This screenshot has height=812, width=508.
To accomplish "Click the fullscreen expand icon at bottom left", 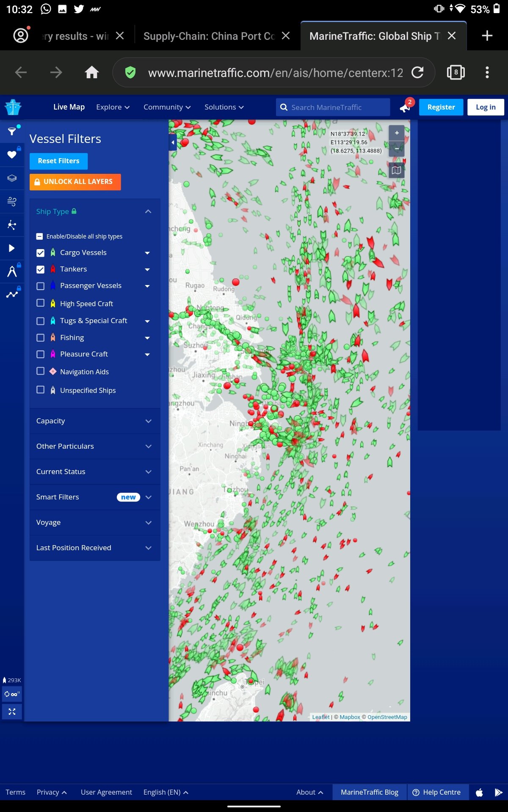I will pos(12,711).
